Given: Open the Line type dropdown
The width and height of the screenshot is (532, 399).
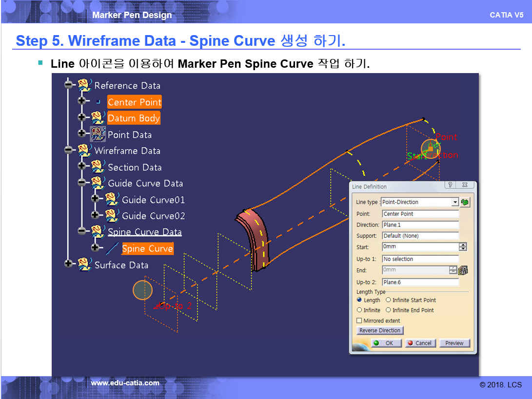Looking at the screenshot, I should click(x=455, y=202).
